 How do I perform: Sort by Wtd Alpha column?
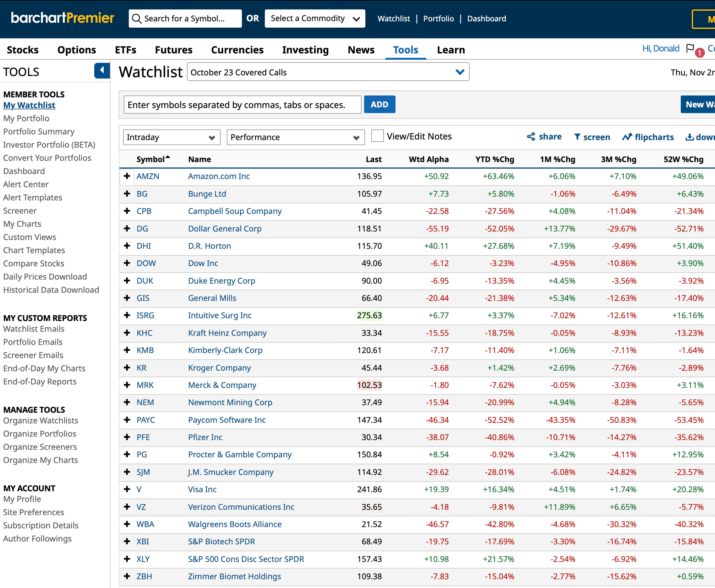click(428, 159)
